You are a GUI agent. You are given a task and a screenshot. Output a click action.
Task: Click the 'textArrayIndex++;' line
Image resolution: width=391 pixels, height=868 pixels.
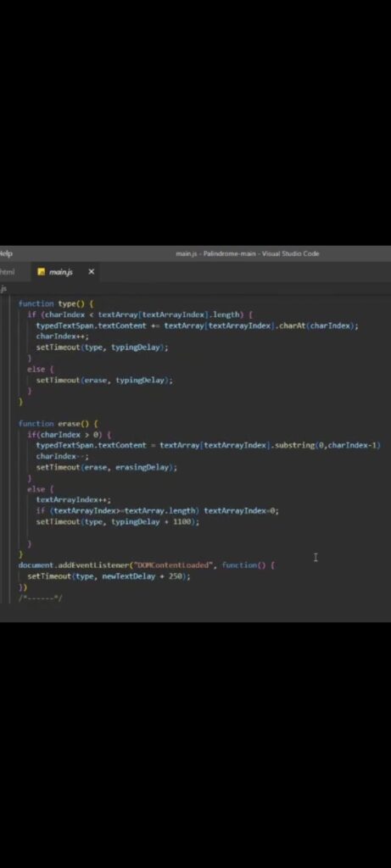(x=73, y=499)
